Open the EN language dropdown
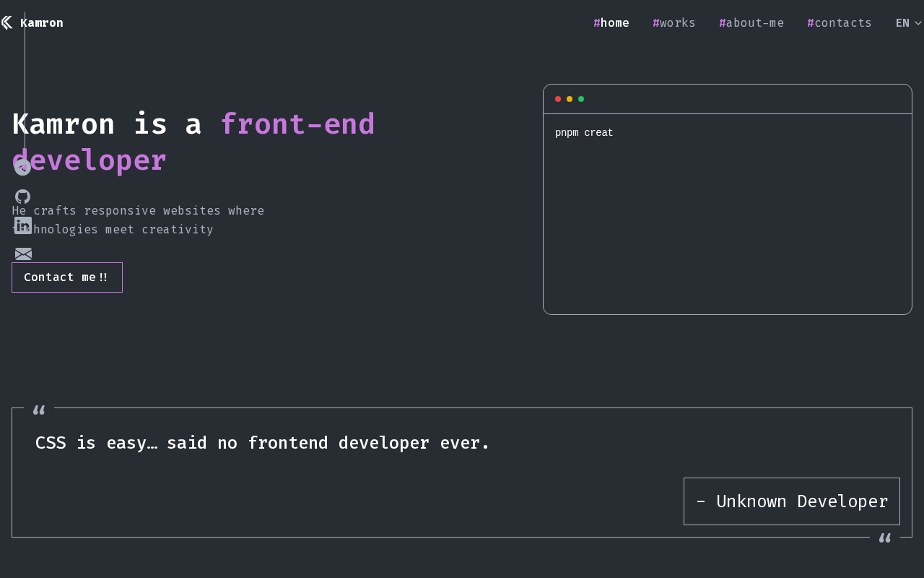The image size is (924, 578). coord(902,22)
